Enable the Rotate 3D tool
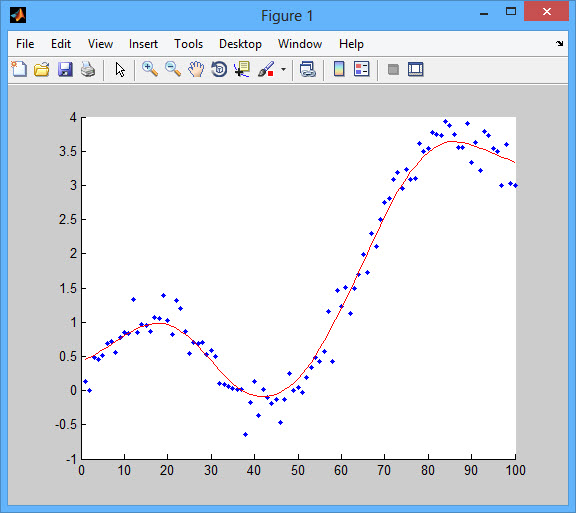 point(219,69)
